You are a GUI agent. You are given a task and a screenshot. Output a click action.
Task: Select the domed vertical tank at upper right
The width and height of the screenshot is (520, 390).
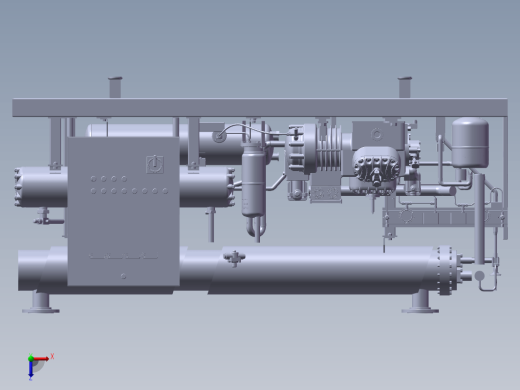470,143
